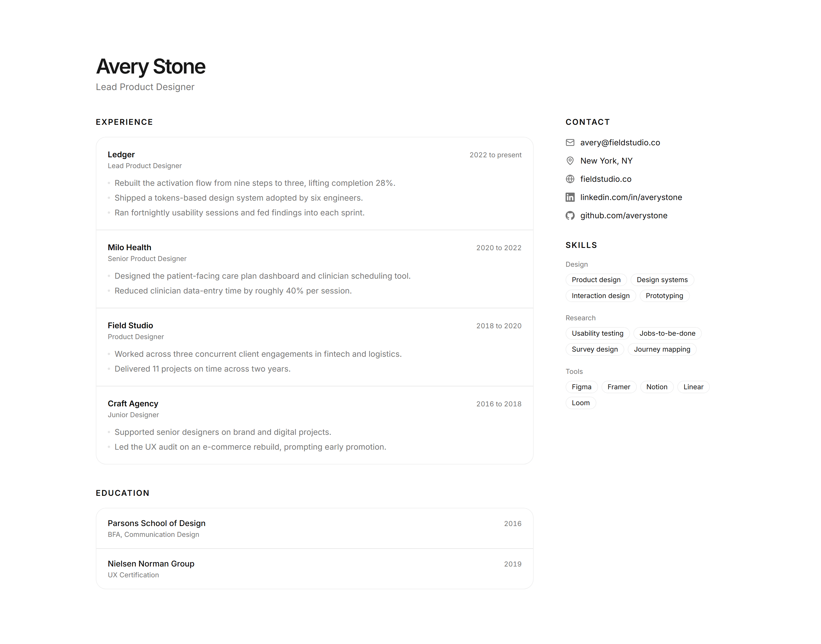Click the UX Certification text
Image resolution: width=821 pixels, height=644 pixels.
[133, 575]
